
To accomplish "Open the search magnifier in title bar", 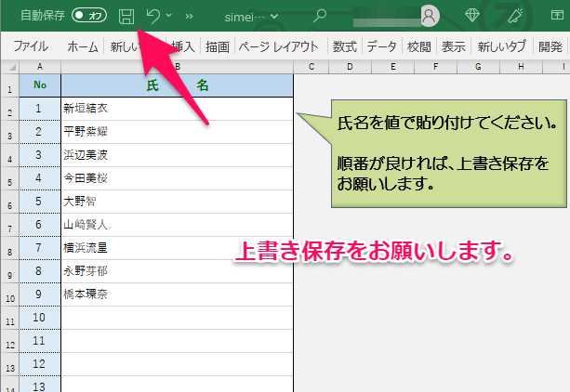I will pyautogui.click(x=321, y=16).
